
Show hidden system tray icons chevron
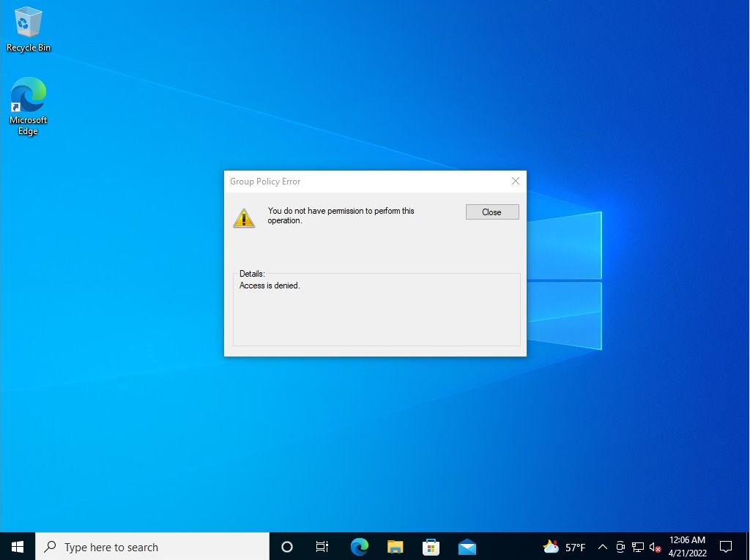click(603, 547)
